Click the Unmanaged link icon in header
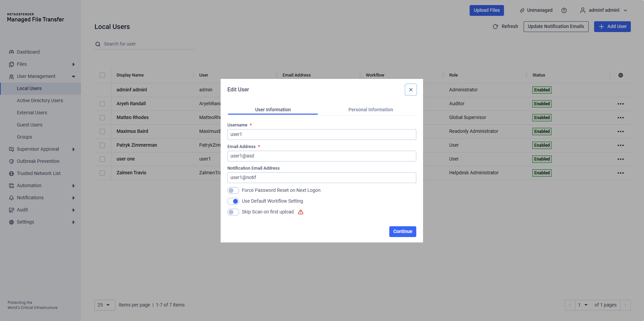 pyautogui.click(x=522, y=10)
